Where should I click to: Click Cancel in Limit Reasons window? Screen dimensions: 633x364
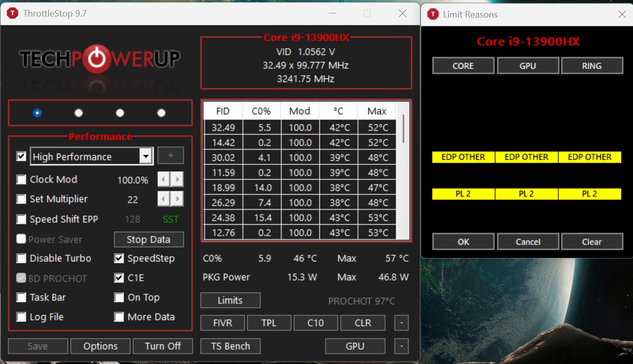pos(528,242)
